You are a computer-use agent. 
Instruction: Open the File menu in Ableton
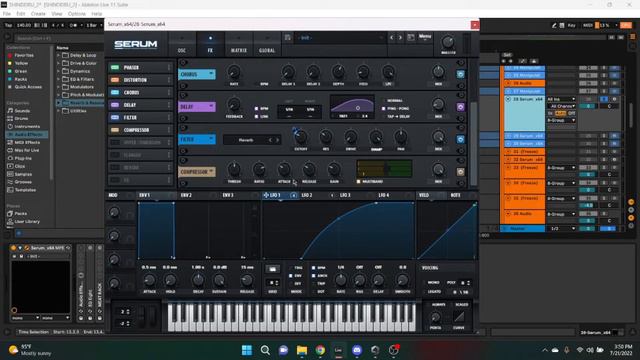7,14
